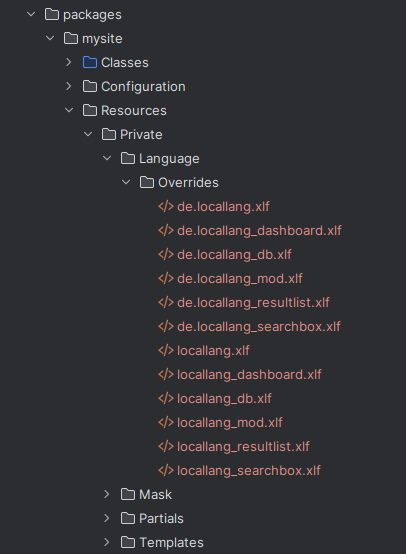Select the locallang.xlf file entry
The height and width of the screenshot is (554, 406).
click(213, 350)
